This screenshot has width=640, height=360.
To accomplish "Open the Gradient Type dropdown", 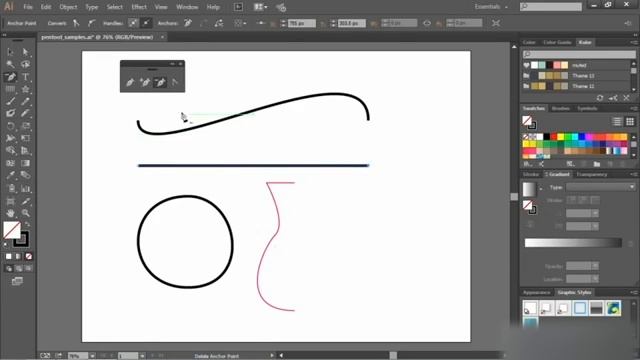I will 600,187.
